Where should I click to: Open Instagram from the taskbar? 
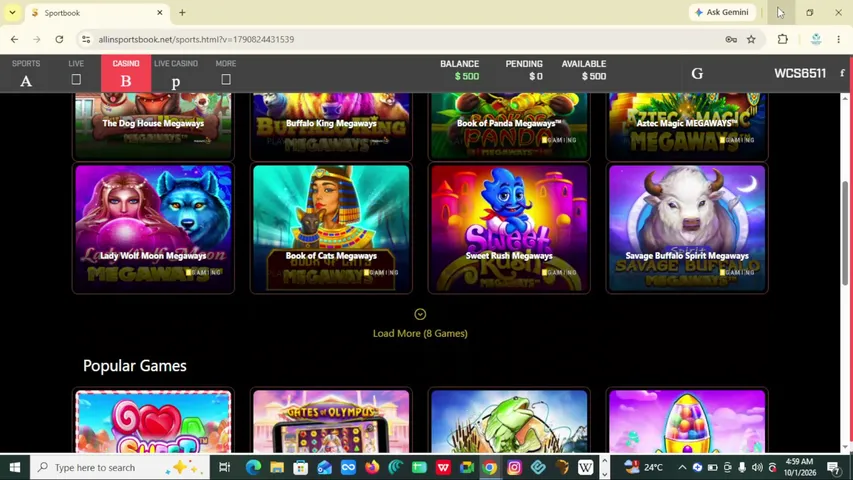click(514, 467)
